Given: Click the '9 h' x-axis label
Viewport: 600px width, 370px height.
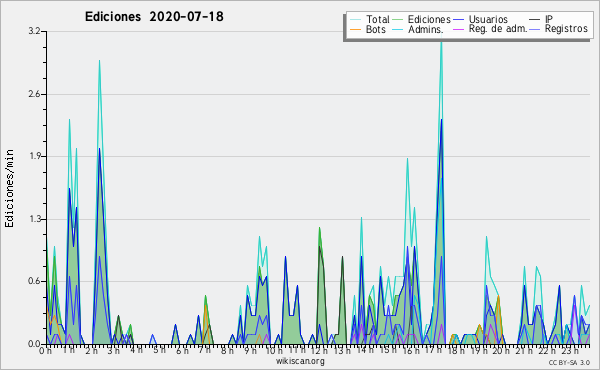Looking at the screenshot, I should tap(250, 350).
